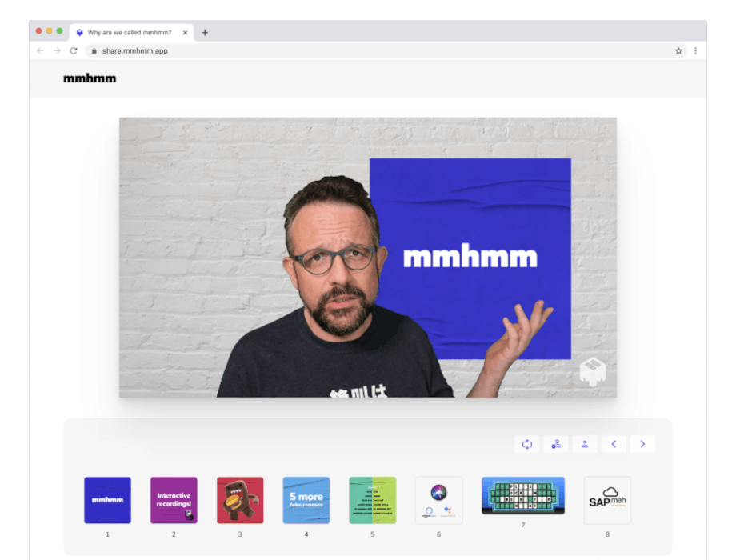736x560 pixels.
Task: Click the presenter with slide layout icon
Action: coord(556,444)
